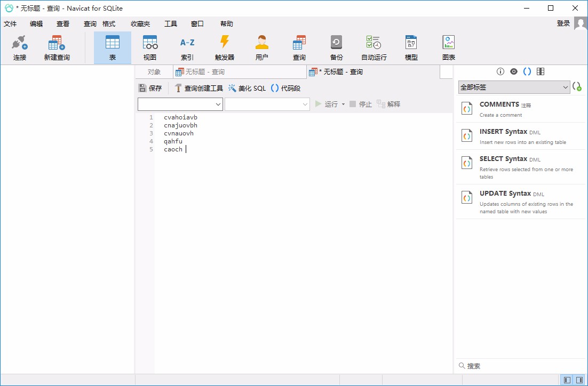Open the Edit (编辑) menu

click(36, 24)
